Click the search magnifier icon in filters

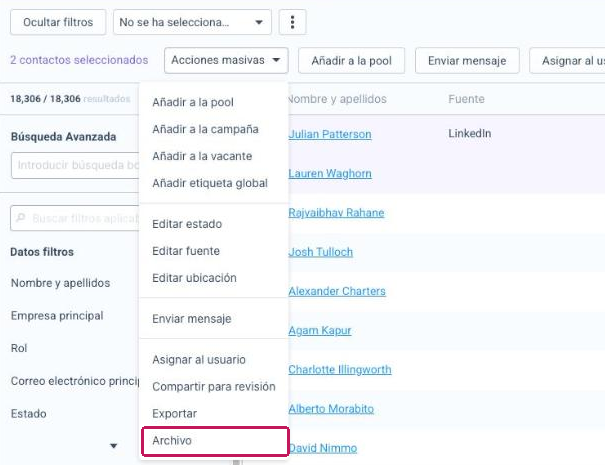pyautogui.click(x=20, y=218)
